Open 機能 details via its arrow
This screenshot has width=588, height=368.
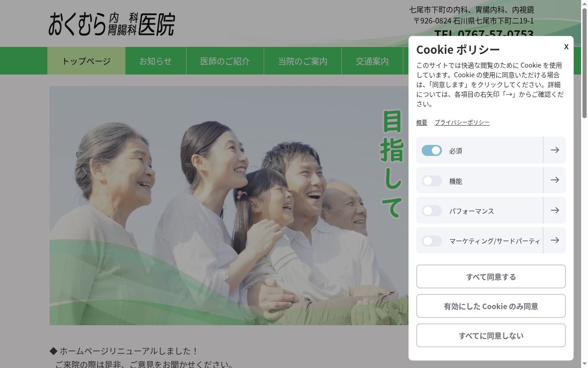pyautogui.click(x=554, y=180)
